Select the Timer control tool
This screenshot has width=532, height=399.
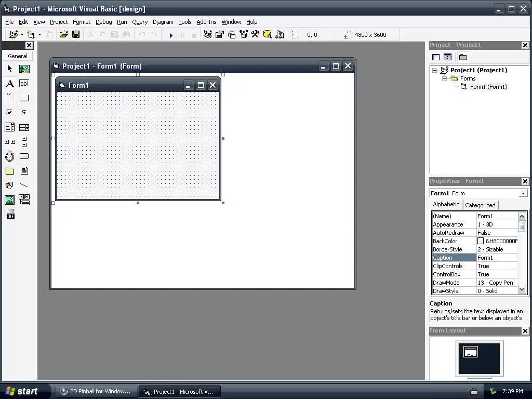point(10,156)
